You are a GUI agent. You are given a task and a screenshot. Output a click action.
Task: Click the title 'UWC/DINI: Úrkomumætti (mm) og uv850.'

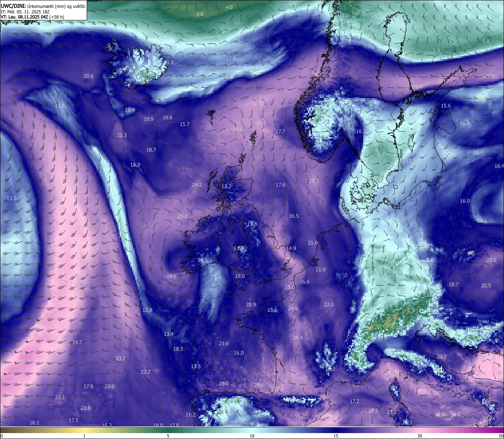tap(43, 6)
